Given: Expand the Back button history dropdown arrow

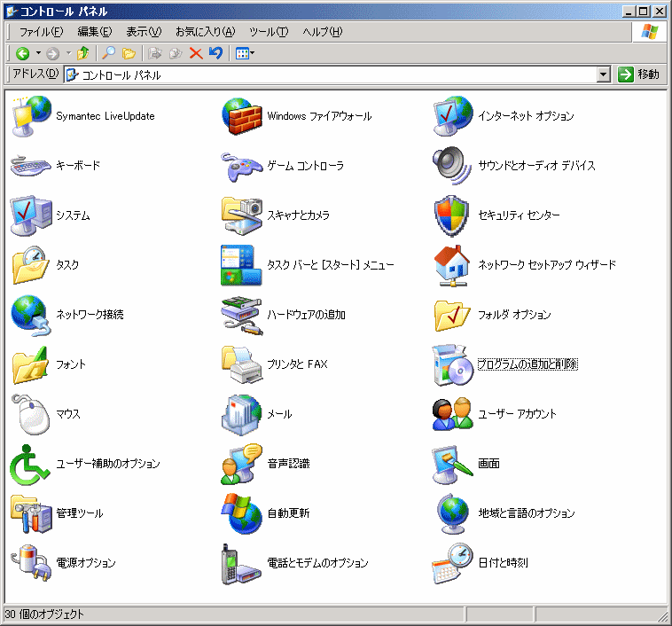Looking at the screenshot, I should (36, 53).
